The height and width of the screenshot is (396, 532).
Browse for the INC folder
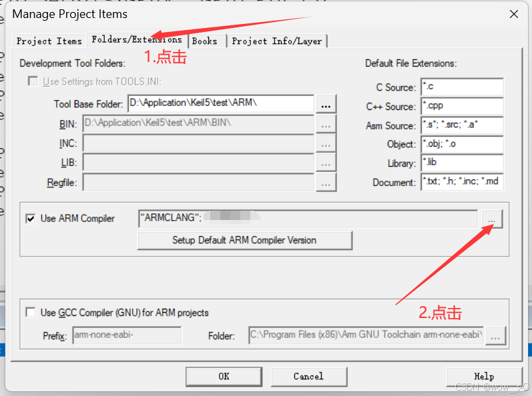pos(326,143)
